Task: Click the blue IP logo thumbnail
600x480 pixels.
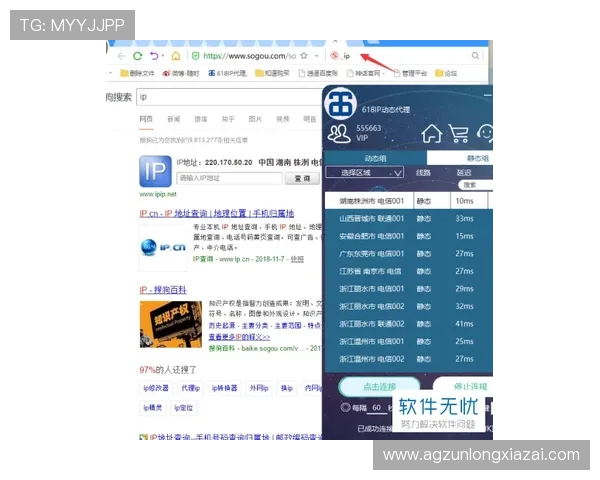Action: click(155, 171)
